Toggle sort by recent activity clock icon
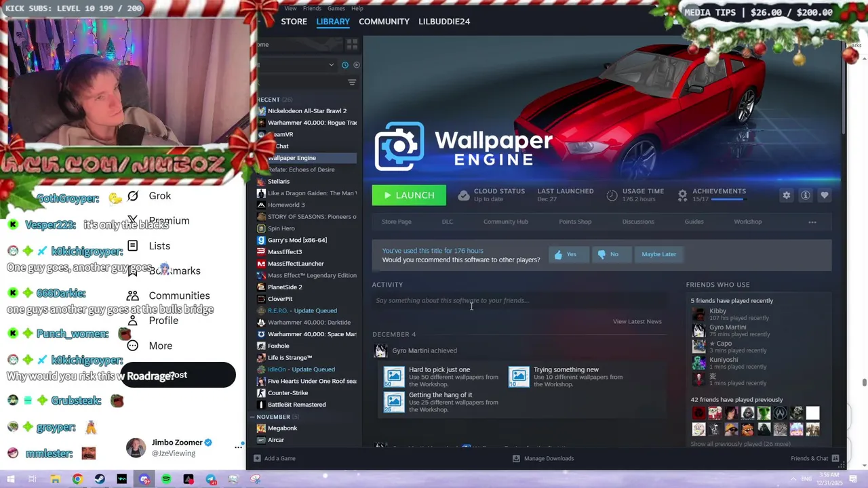Viewport: 868px width, 488px height. tap(345, 65)
